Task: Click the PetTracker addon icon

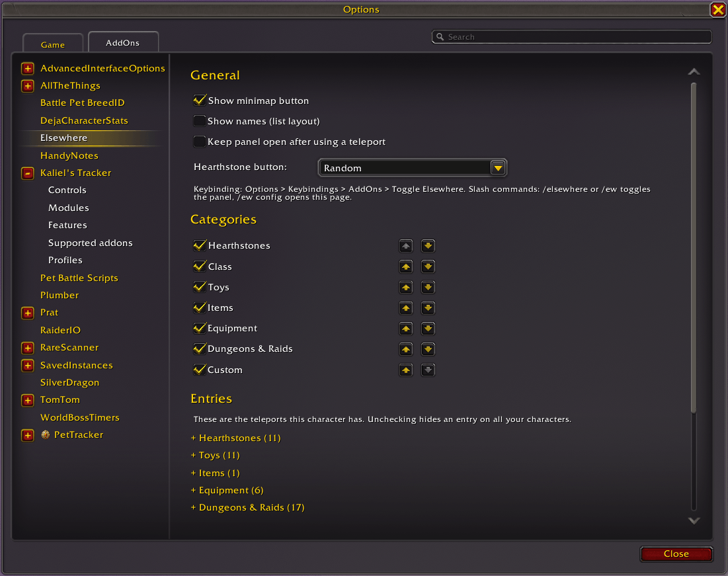Action: [46, 434]
